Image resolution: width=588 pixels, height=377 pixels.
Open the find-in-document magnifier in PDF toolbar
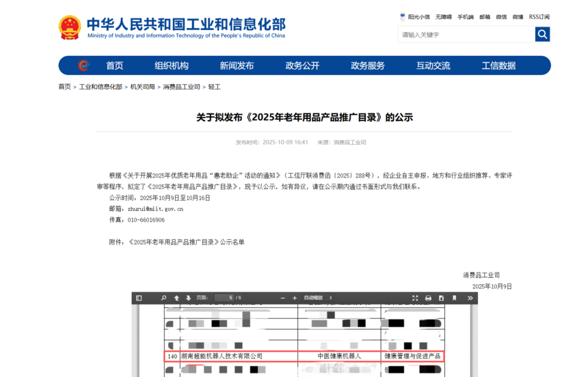click(163, 298)
